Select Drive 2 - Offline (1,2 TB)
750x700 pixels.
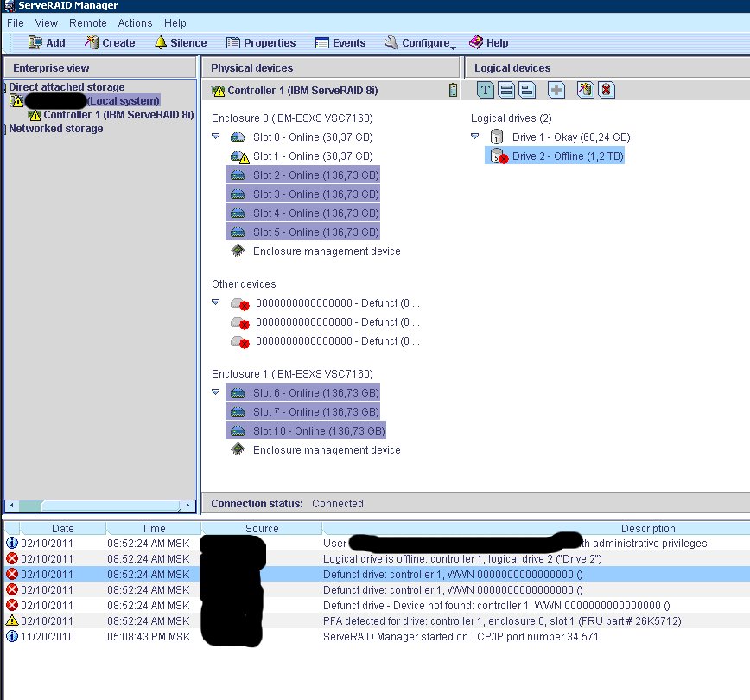568,156
